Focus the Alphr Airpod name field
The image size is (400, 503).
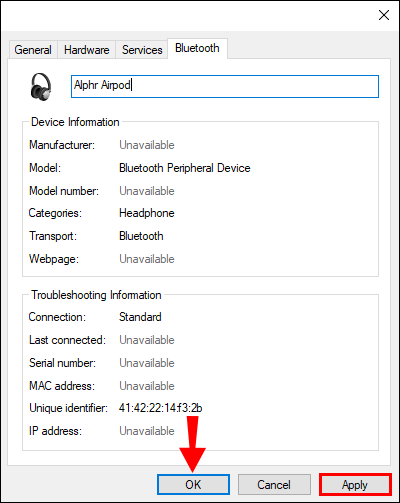225,86
